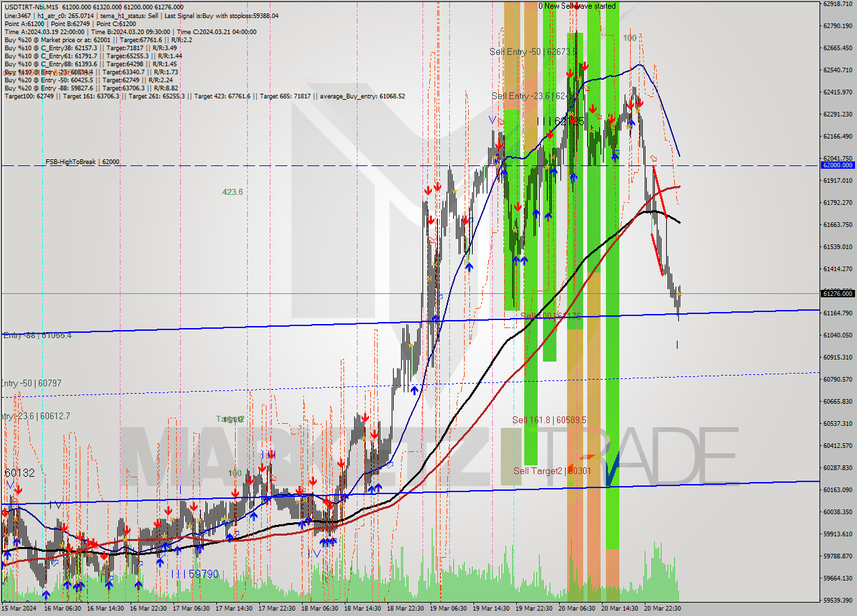Select the '19 Mar 06:30' time axis label
This screenshot has height=616, width=857.
coord(448,609)
